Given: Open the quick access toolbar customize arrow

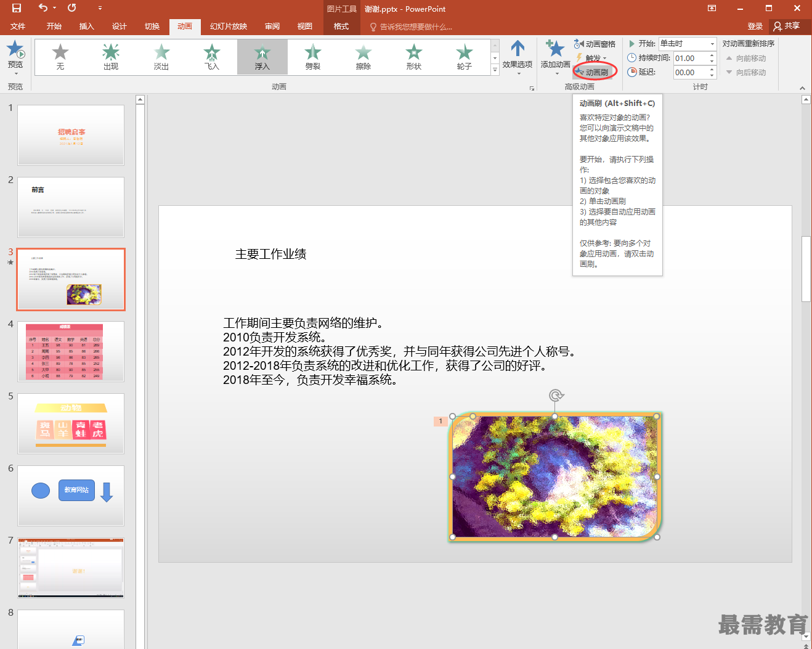Looking at the screenshot, I should (x=100, y=8).
